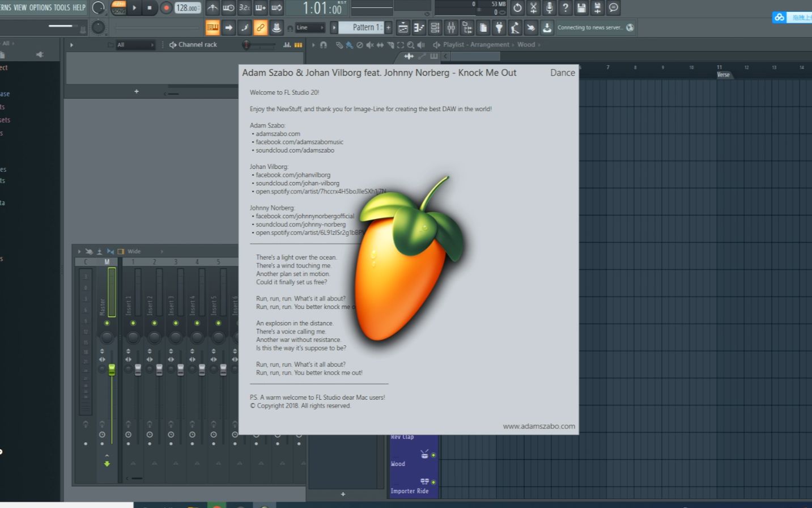Toggle Channel rack graph editor icon
This screenshot has width=812, height=508.
tap(287, 45)
